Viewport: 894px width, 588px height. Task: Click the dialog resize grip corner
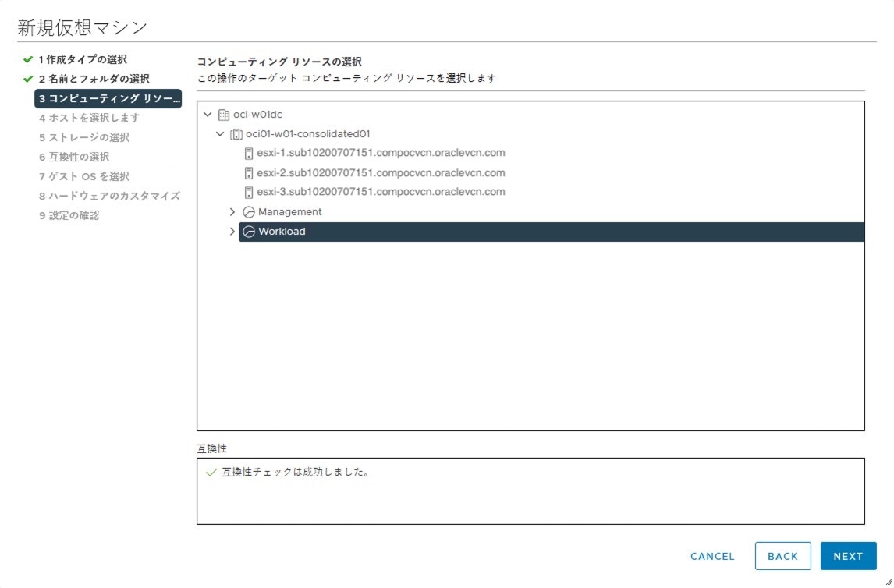(889, 583)
